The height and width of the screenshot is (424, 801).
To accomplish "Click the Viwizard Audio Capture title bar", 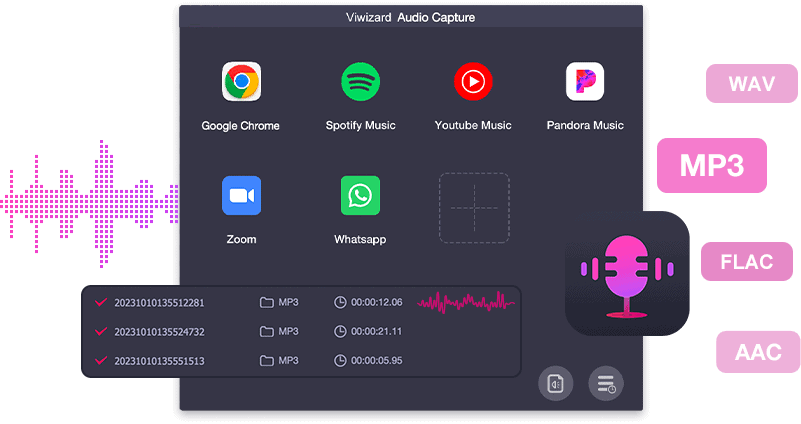I will point(411,17).
